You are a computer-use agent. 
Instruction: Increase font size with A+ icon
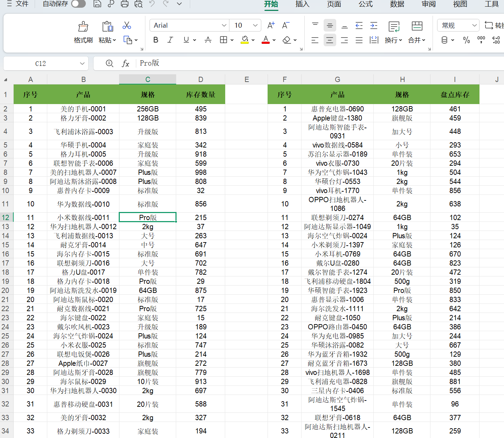271,25
